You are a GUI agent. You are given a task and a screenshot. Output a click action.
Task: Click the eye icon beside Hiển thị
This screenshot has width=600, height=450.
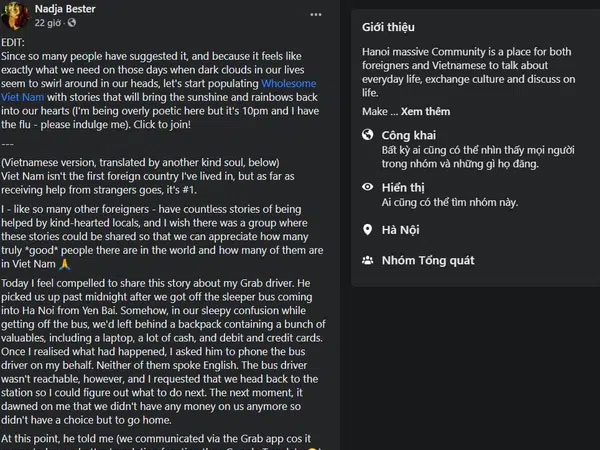click(367, 187)
